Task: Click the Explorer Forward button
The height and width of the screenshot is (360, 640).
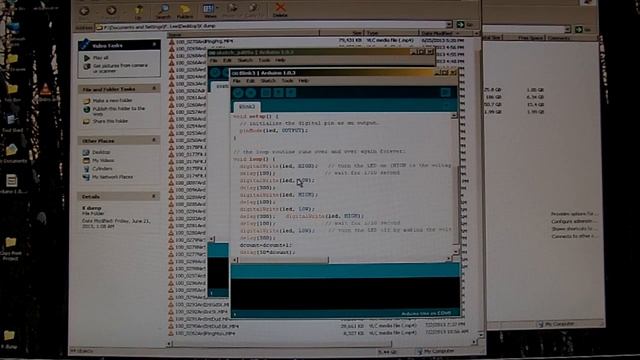Action: (x=111, y=11)
